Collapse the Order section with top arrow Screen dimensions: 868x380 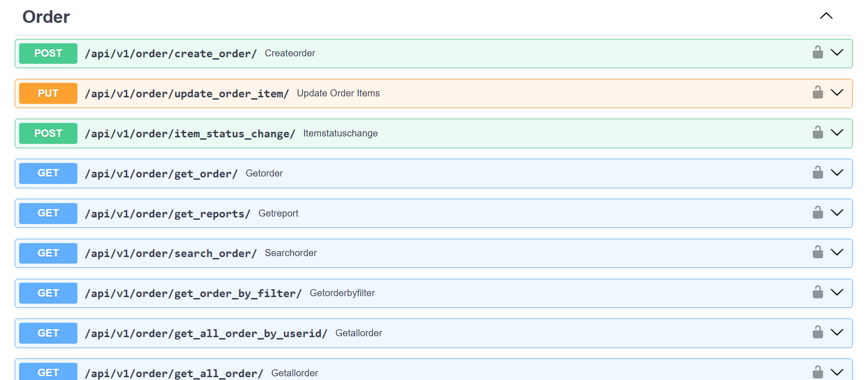coord(826,16)
